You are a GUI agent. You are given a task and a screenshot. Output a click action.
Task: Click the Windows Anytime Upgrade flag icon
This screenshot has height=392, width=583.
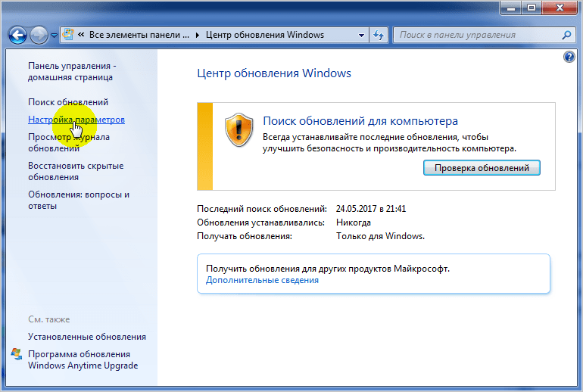pos(17,354)
